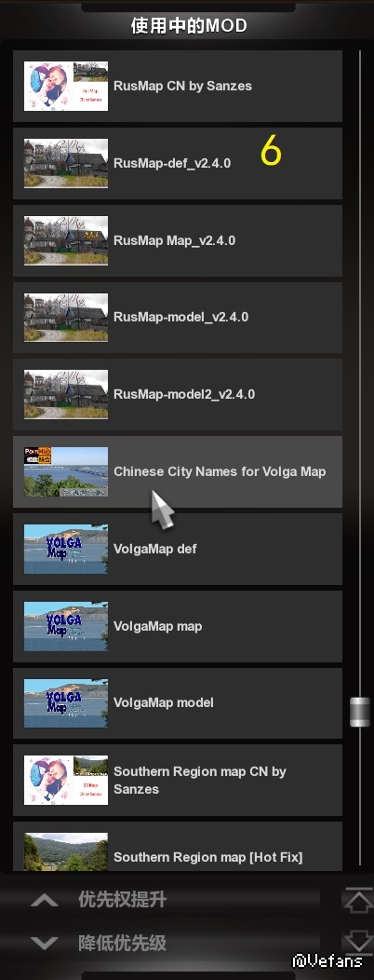
Task: Click the move-to-top arrow icon
Action: coord(358,901)
